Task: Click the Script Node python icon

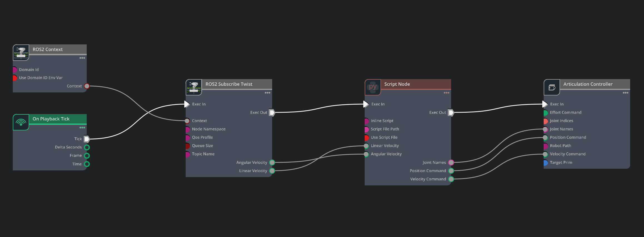Action: (x=373, y=87)
